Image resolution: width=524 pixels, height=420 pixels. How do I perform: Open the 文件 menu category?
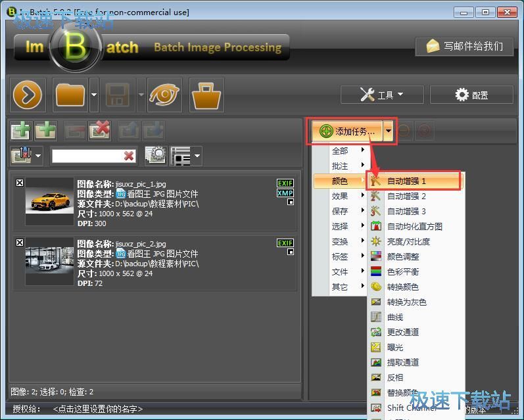click(x=339, y=272)
